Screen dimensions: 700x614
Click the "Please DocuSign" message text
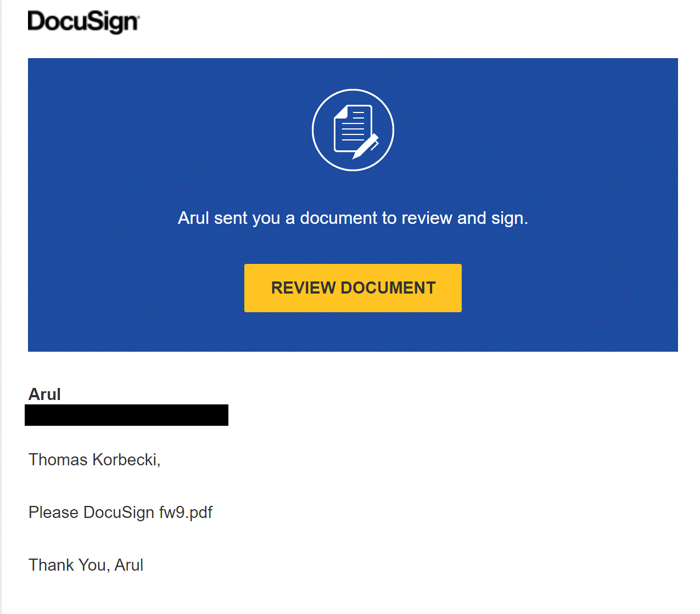[x=92, y=512]
